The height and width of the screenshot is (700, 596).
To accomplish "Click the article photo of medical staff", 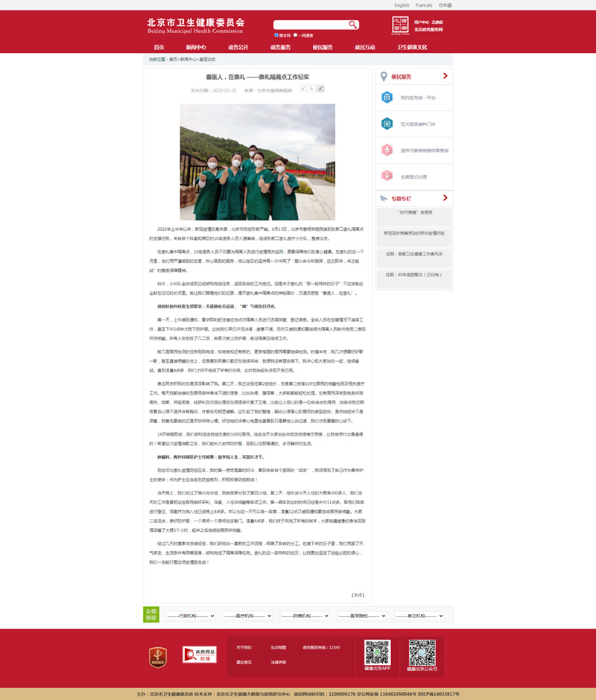I will [257, 162].
